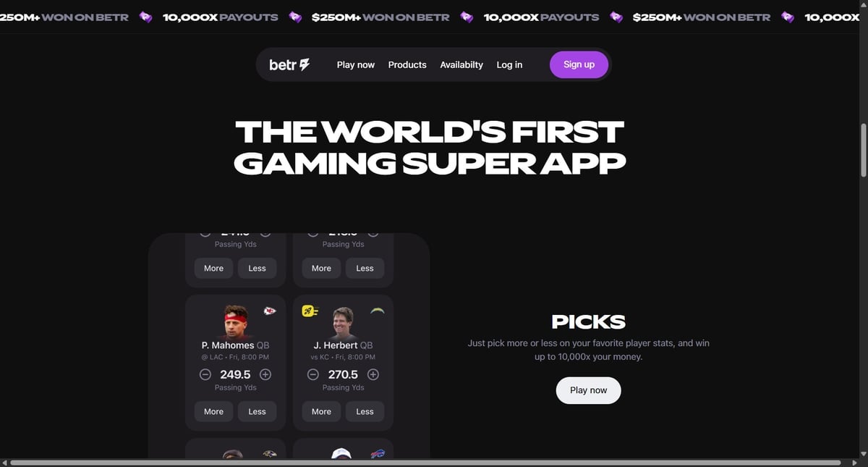This screenshot has width=868, height=467.
Task: Click the betr lightning logo
Action: 289,64
